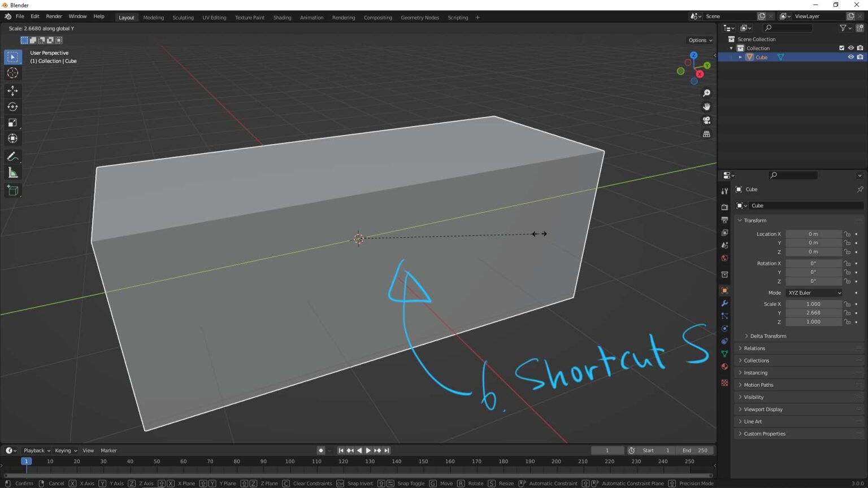The image size is (868, 488).
Task: Add a new workspace with plus button
Action: coord(478,18)
